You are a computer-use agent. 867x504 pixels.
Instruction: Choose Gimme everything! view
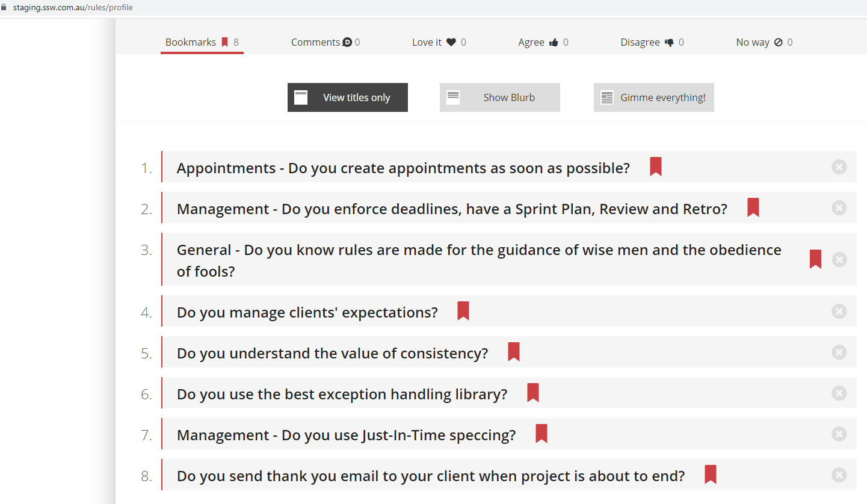[654, 97]
